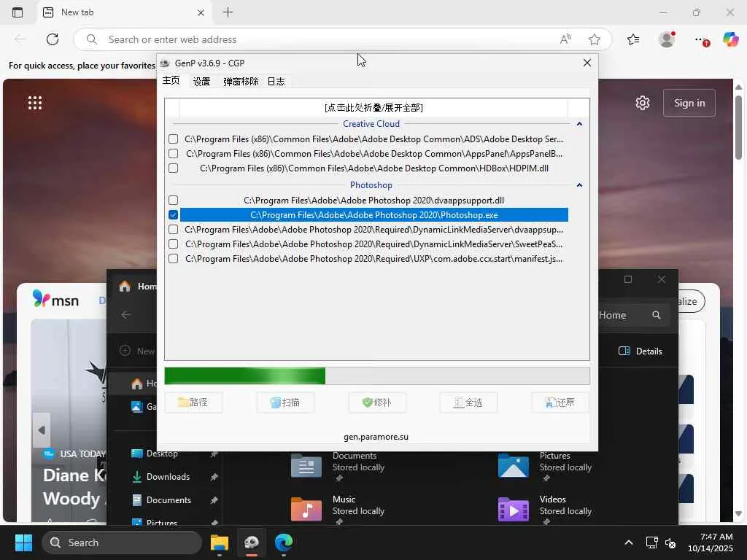Open a new Edge tab
747x560 pixels.
click(x=228, y=12)
